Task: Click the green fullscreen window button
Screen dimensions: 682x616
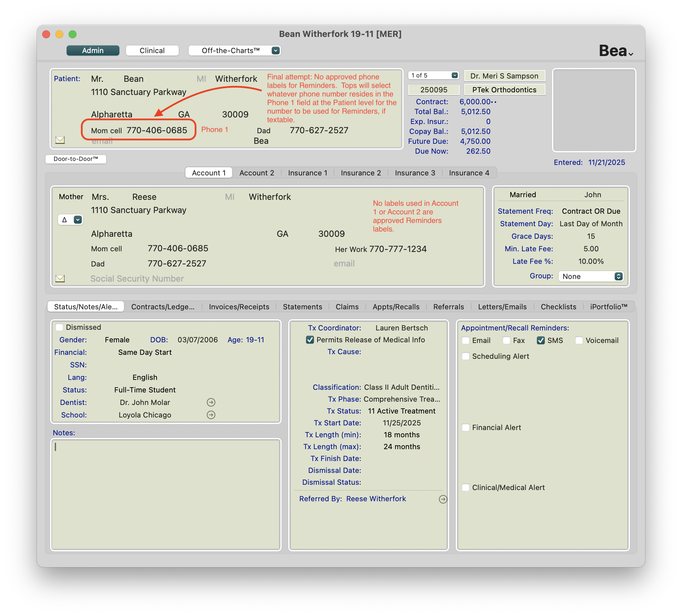Action: (73, 34)
